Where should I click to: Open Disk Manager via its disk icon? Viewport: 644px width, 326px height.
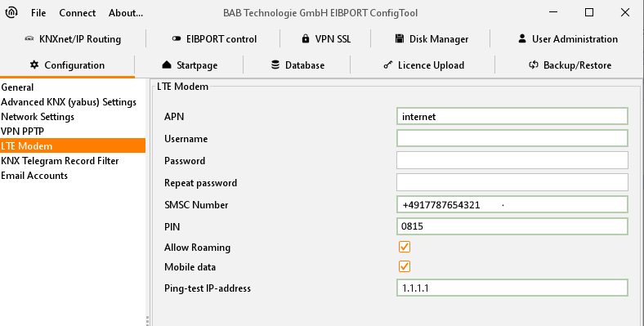point(399,39)
